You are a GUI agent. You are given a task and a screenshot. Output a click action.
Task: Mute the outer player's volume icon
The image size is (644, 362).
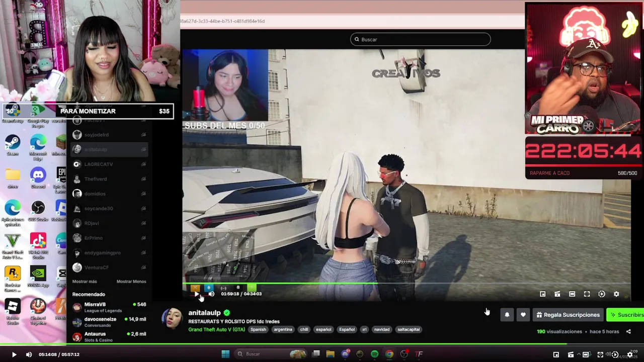29,354
